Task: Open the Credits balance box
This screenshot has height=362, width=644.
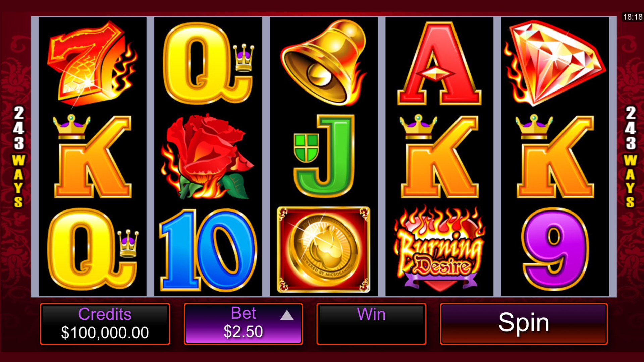Action: [105, 324]
